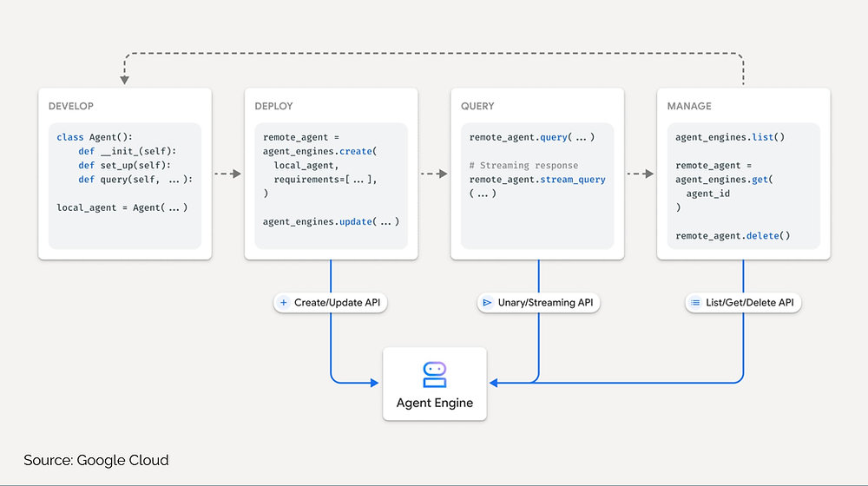Click the DEPLOY heading
Screen dimensions: 868x486
click(x=273, y=106)
